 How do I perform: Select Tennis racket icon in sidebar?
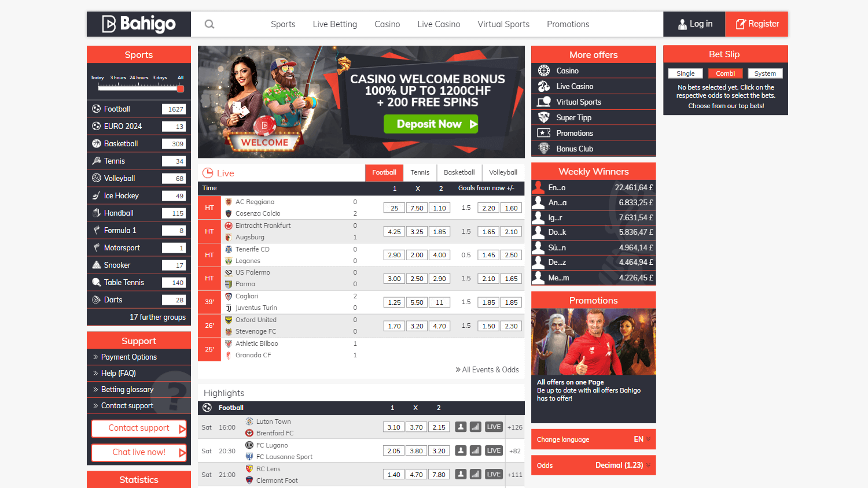(97, 161)
